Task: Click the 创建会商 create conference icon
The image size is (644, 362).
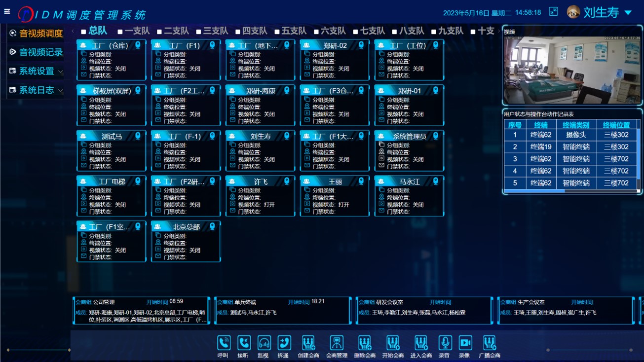Action: (x=308, y=343)
